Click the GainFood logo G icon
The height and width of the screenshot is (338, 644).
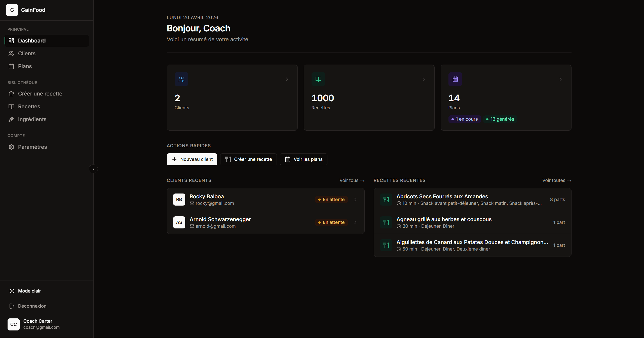(x=12, y=10)
